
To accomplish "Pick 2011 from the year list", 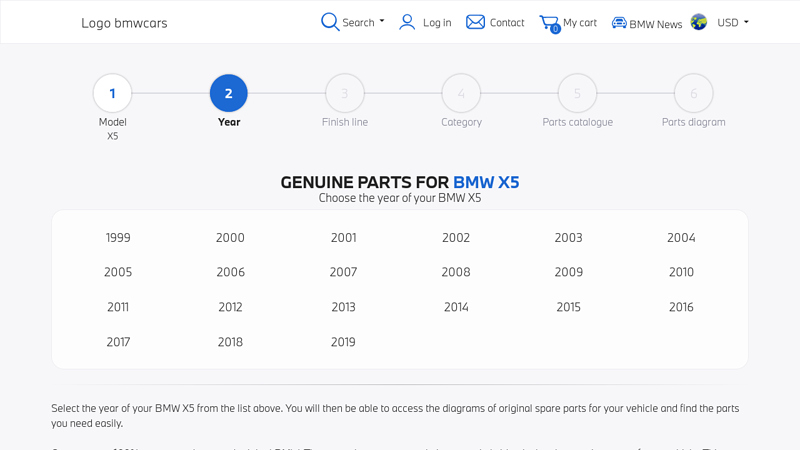I will (118, 307).
